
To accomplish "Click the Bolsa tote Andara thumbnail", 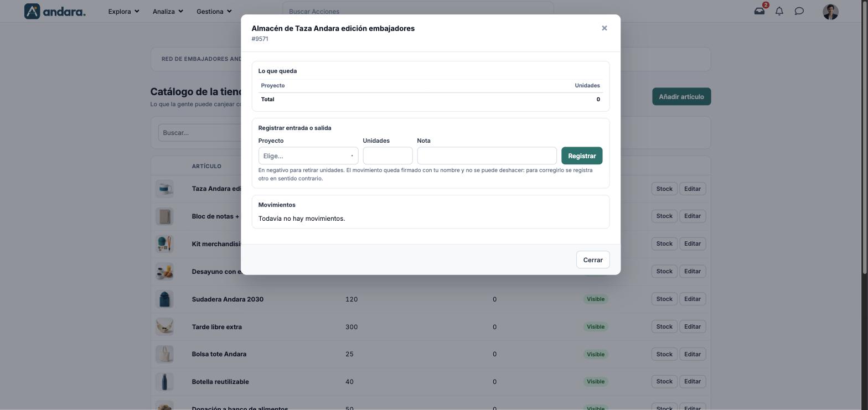I will pyautogui.click(x=164, y=354).
